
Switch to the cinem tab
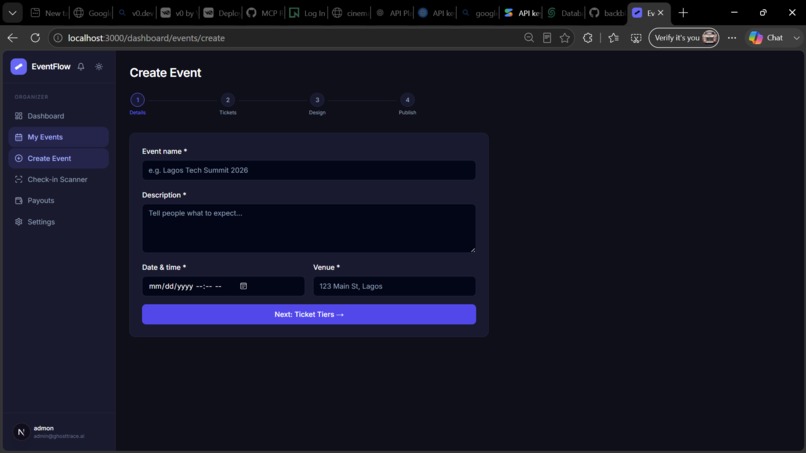point(350,13)
